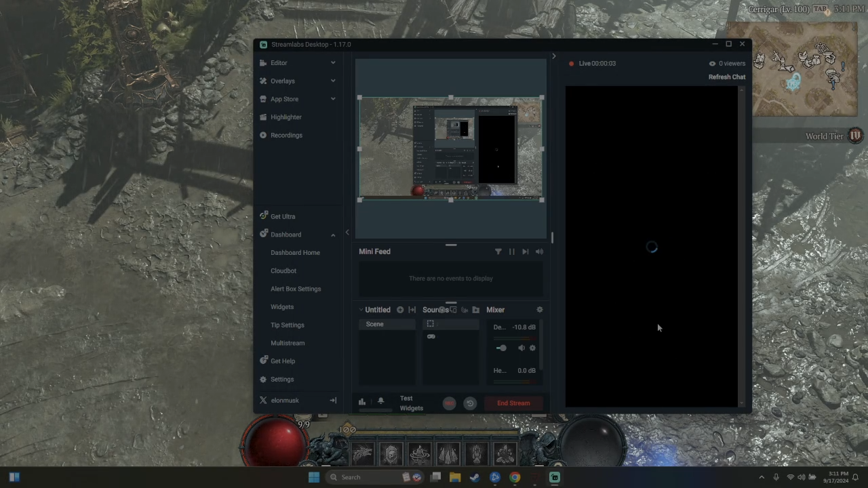The height and width of the screenshot is (488, 868).
Task: Mute the desktop audio speaker in Mixer
Action: [521, 348]
